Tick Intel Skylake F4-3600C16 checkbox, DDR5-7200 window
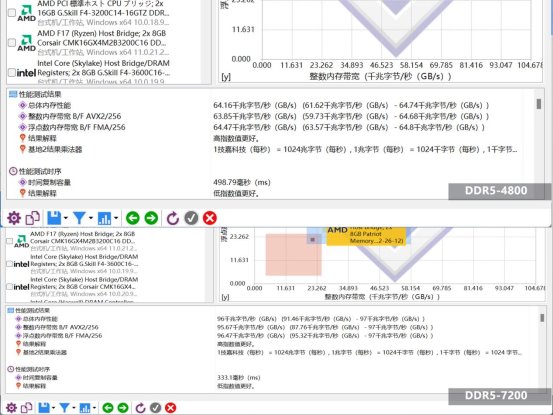 click(10, 264)
